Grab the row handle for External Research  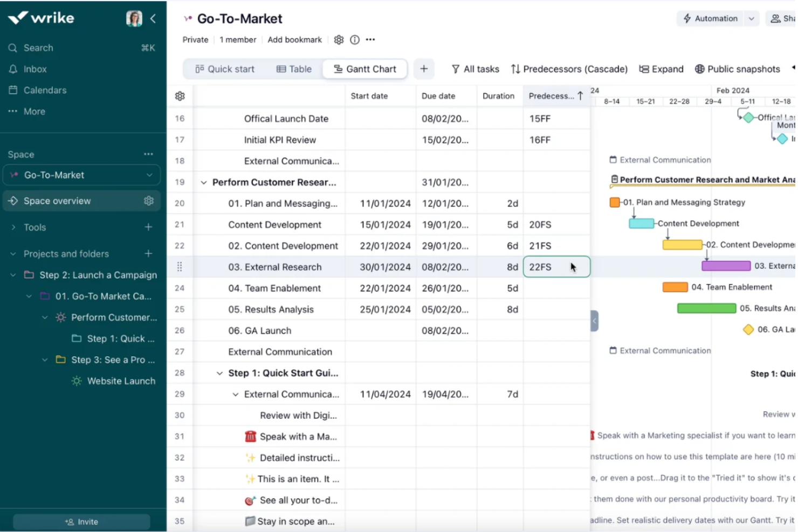[x=180, y=266]
